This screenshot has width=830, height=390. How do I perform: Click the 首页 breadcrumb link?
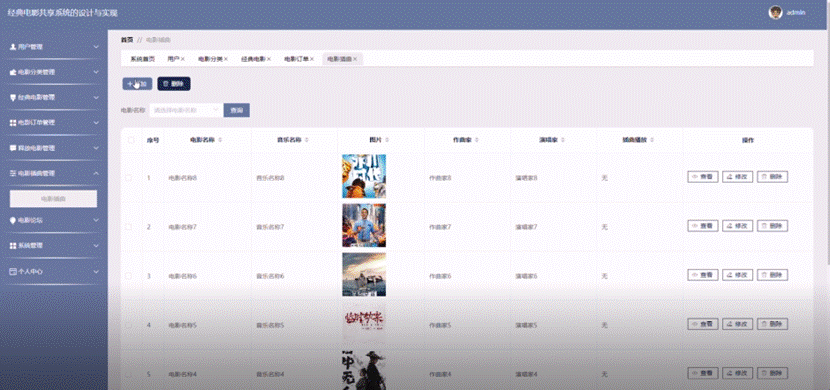click(x=127, y=40)
